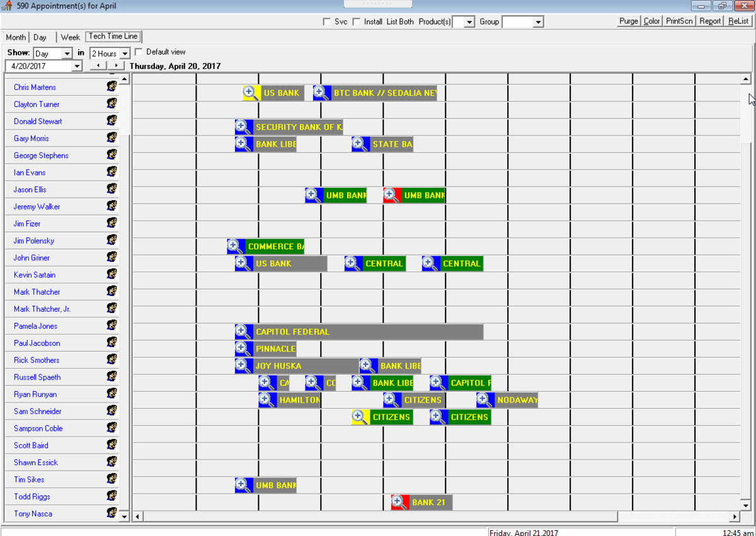This screenshot has width=756, height=536.
Task: Toggle the Install checkbox
Action: pos(356,21)
